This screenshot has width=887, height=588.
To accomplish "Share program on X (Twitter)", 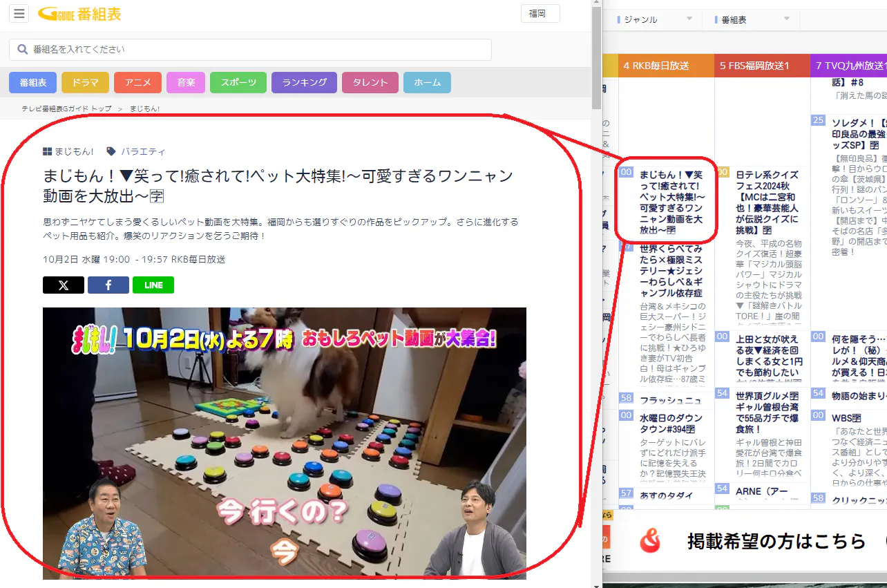I will (x=64, y=285).
